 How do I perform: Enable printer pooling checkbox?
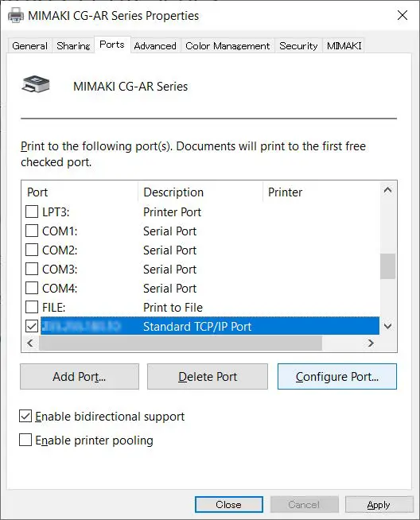25,440
